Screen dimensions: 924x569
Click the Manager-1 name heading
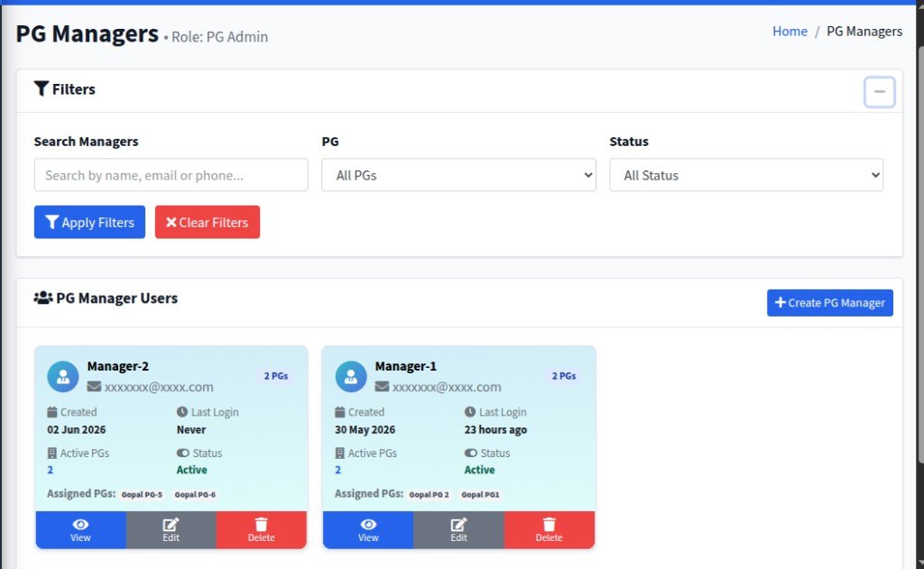tap(405, 366)
